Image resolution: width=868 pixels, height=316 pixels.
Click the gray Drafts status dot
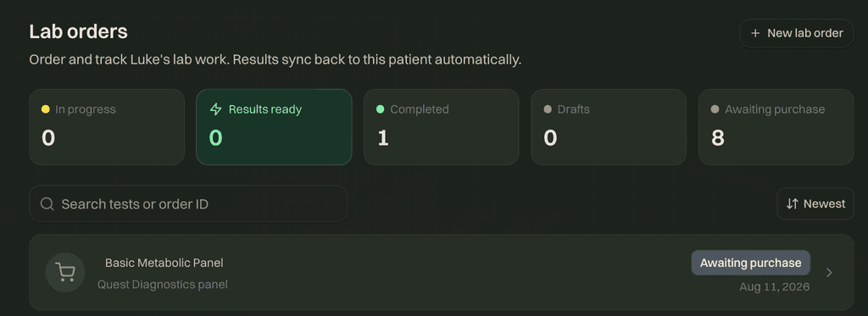[548, 109]
